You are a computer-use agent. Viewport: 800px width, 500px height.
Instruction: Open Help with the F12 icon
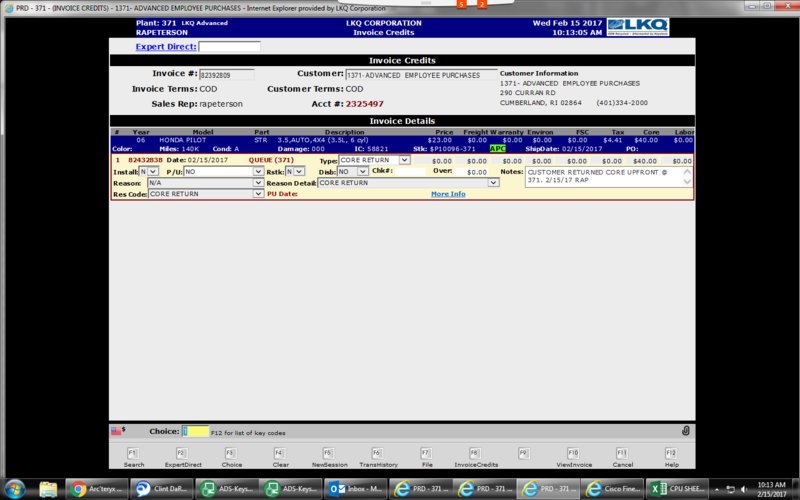(x=671, y=453)
